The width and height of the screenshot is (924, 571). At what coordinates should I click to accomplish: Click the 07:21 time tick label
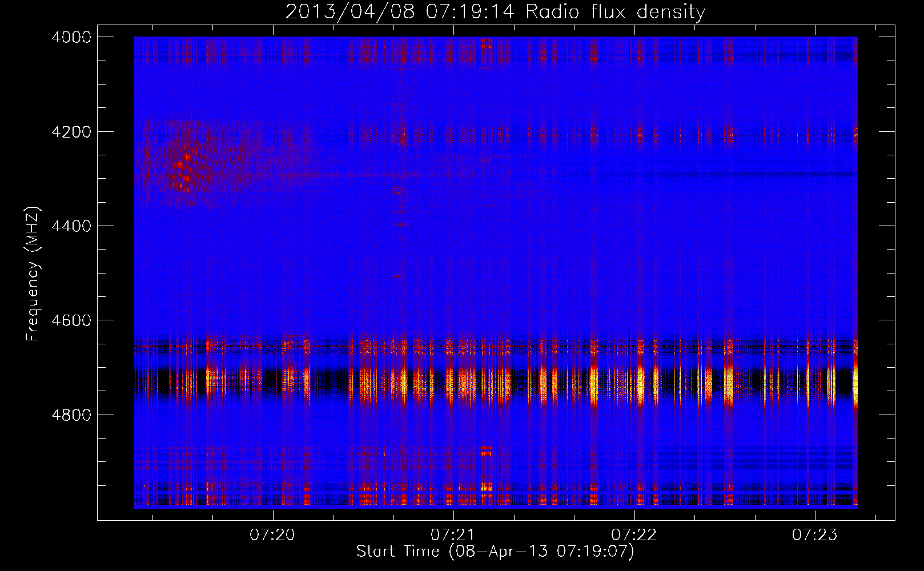[453, 534]
